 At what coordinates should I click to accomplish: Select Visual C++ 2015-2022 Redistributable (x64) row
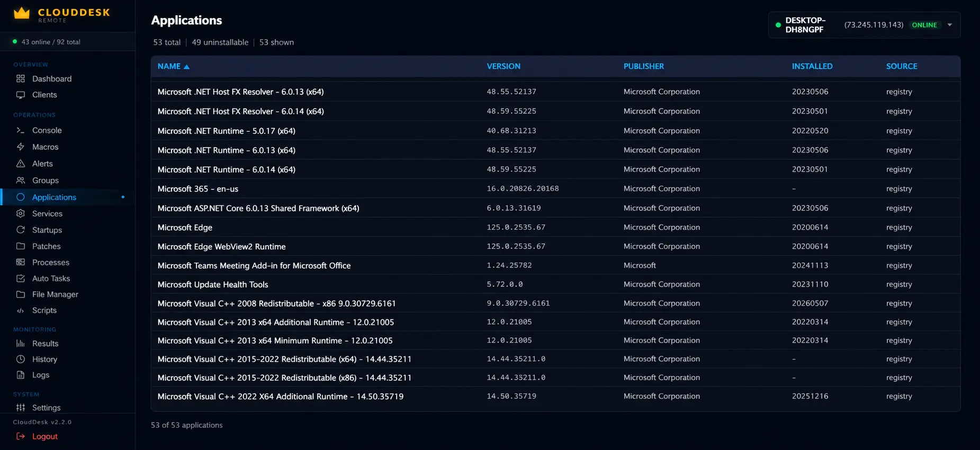click(555, 359)
